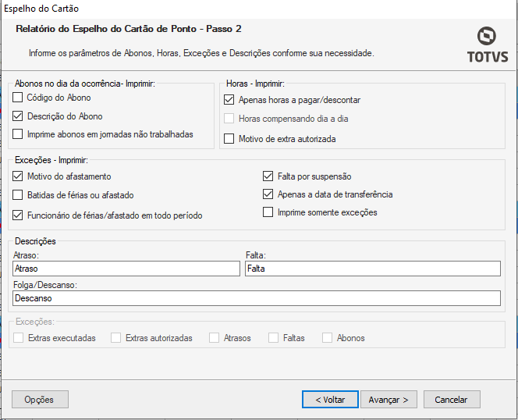Select the Folga/Descanso text field
Screen dimensions: 518x420
coord(256,298)
